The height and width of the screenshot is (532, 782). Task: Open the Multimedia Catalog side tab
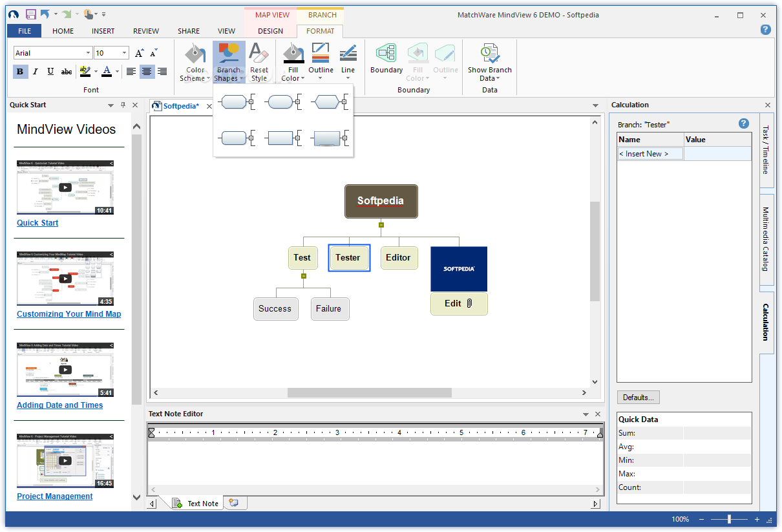click(766, 239)
